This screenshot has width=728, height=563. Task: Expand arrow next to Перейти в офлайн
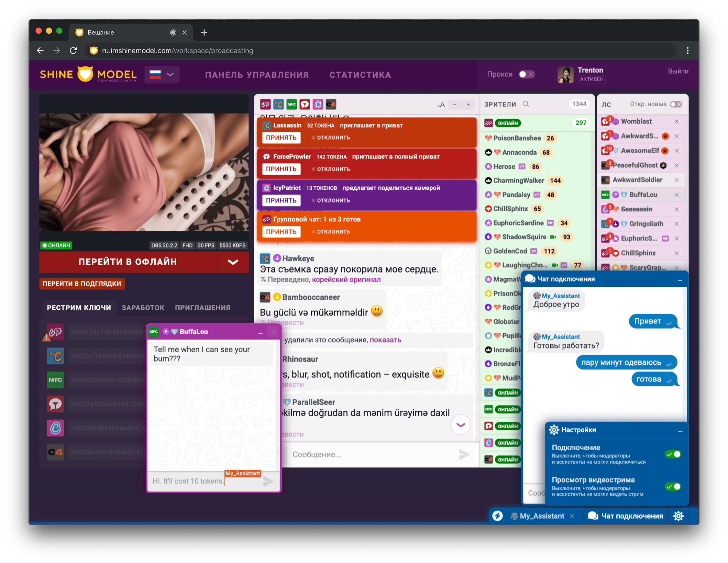tap(233, 262)
